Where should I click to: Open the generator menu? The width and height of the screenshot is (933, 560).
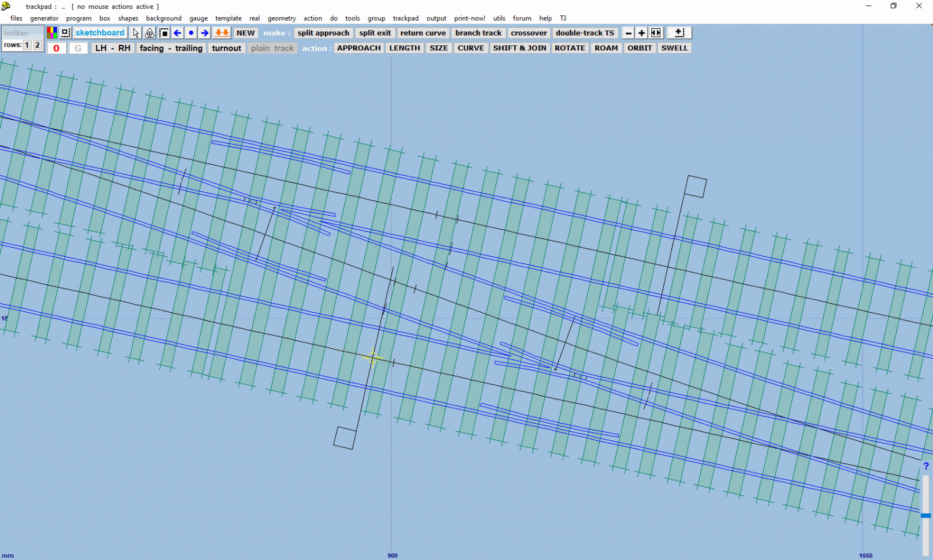click(x=44, y=18)
